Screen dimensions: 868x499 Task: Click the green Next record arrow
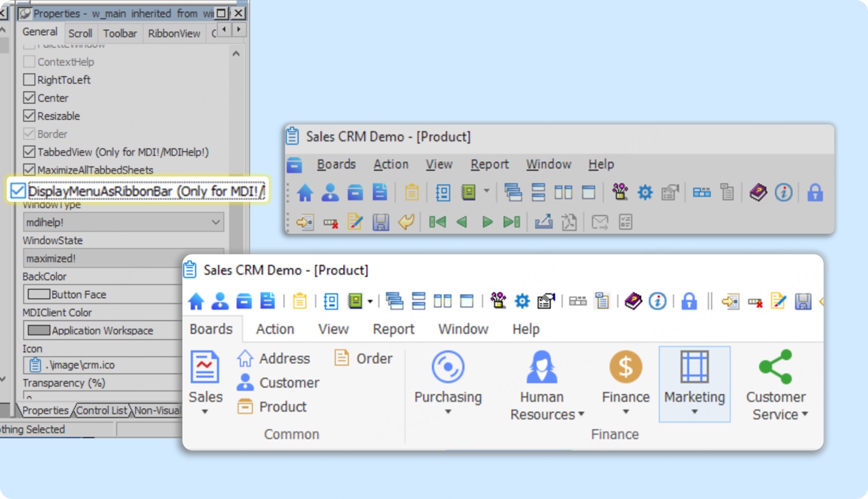click(487, 222)
